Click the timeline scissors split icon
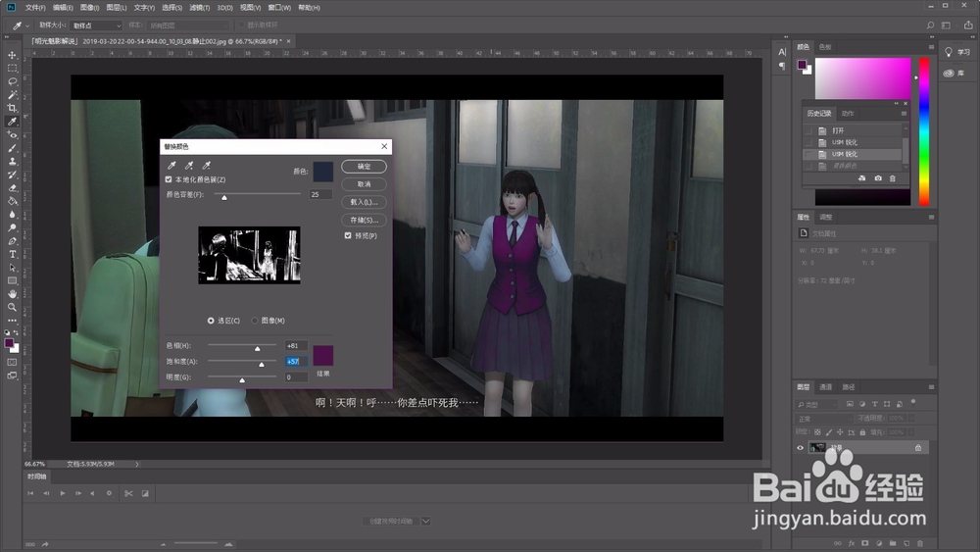Image resolution: width=980 pixels, height=552 pixels. [x=128, y=493]
